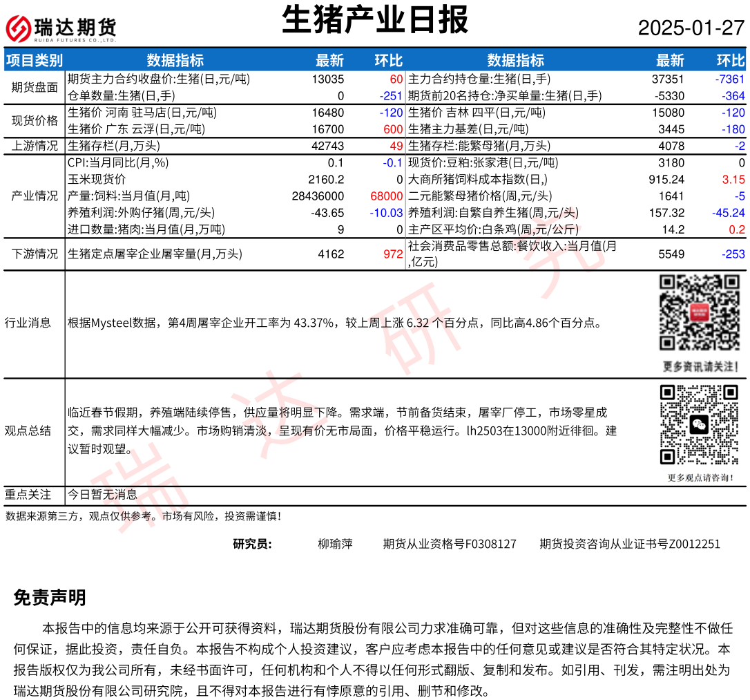Click the 能繁母猪 inventory value 4078
The height and width of the screenshot is (700, 750).
tap(671, 146)
